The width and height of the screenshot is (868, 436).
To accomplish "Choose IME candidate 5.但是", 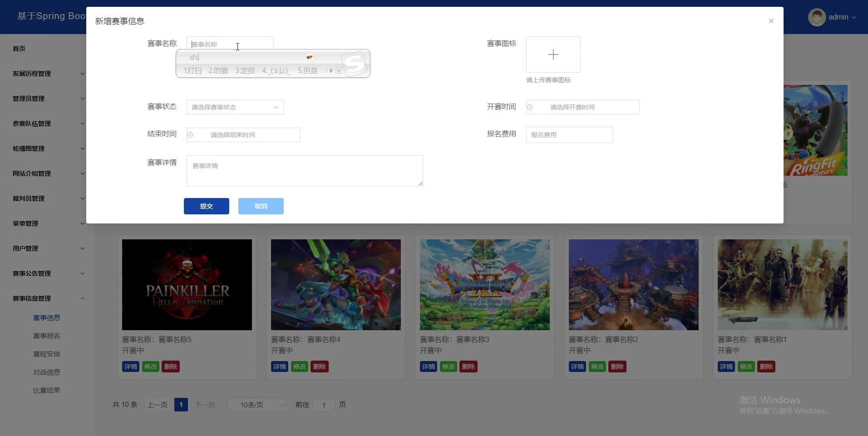I will (x=308, y=71).
